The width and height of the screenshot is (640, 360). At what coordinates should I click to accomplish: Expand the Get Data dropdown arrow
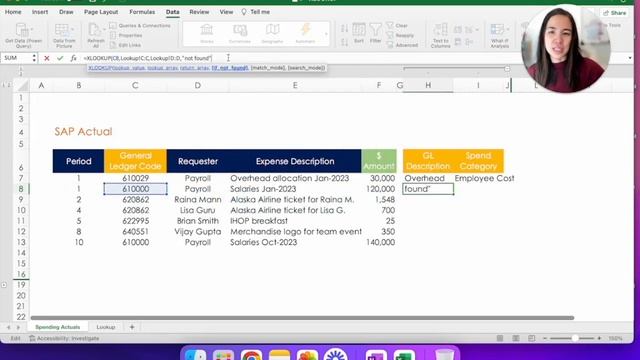[x=32, y=29]
